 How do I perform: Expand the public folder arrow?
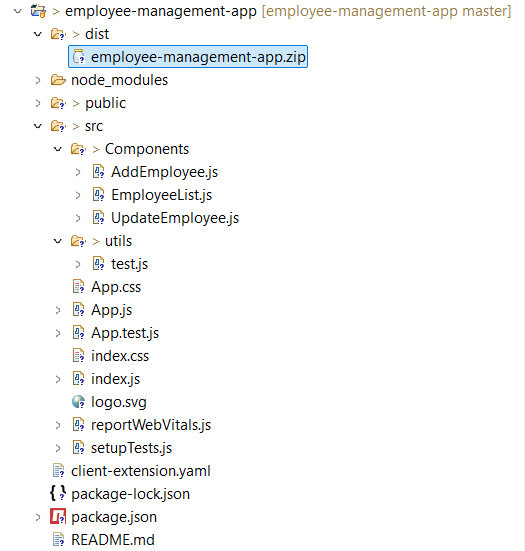tap(38, 103)
